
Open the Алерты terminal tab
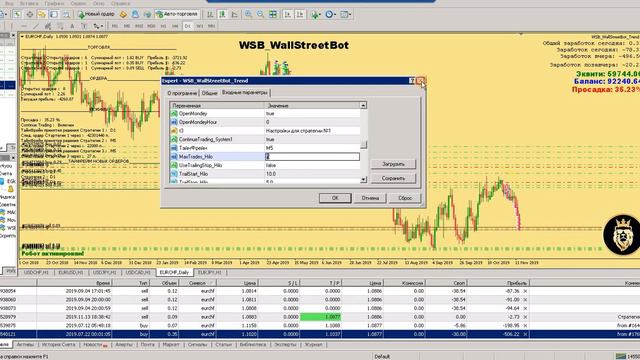tap(124, 345)
